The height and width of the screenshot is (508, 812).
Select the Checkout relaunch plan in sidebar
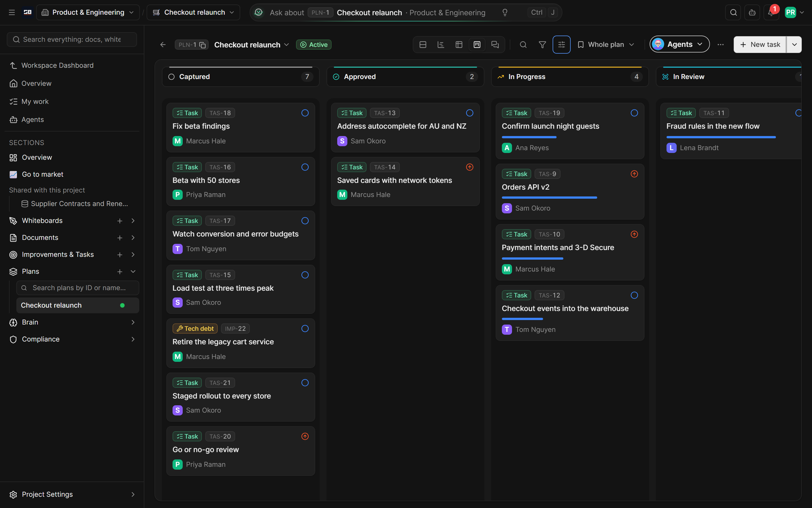coord(78,305)
